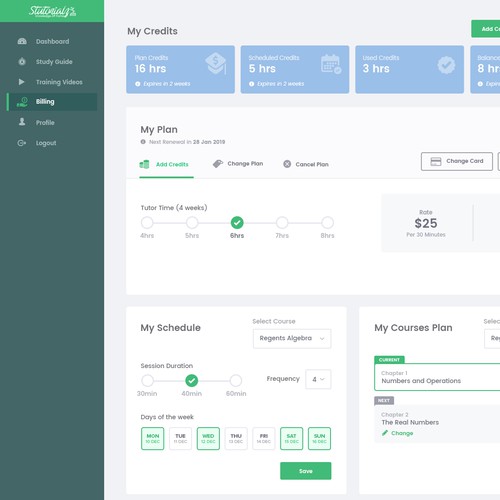This screenshot has height=500, width=500.
Task: Click the Next Renewal 28 Jan 2019 text
Action: click(x=187, y=142)
